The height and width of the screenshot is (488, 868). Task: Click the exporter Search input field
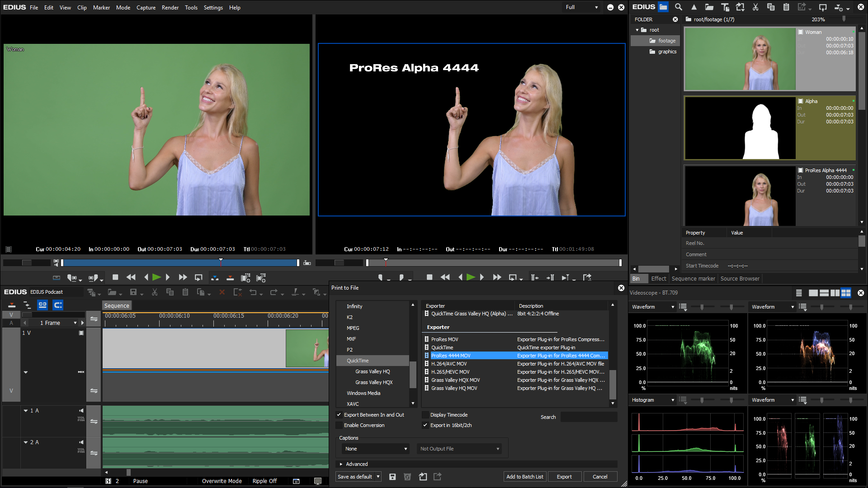pyautogui.click(x=589, y=417)
